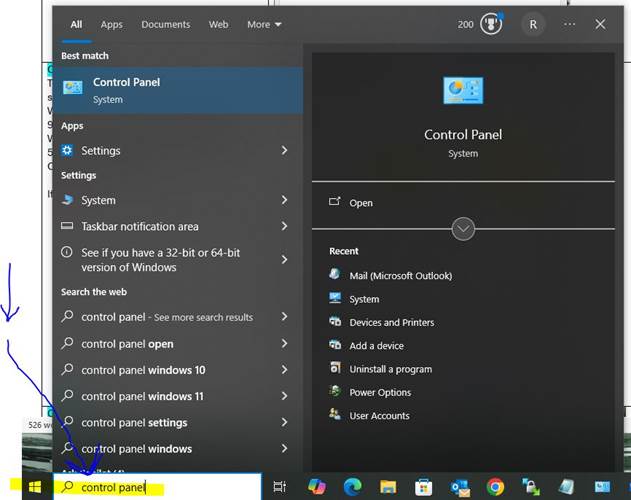Image resolution: width=631 pixels, height=500 pixels.
Task: Open Outlook from the taskbar
Action: [460, 488]
